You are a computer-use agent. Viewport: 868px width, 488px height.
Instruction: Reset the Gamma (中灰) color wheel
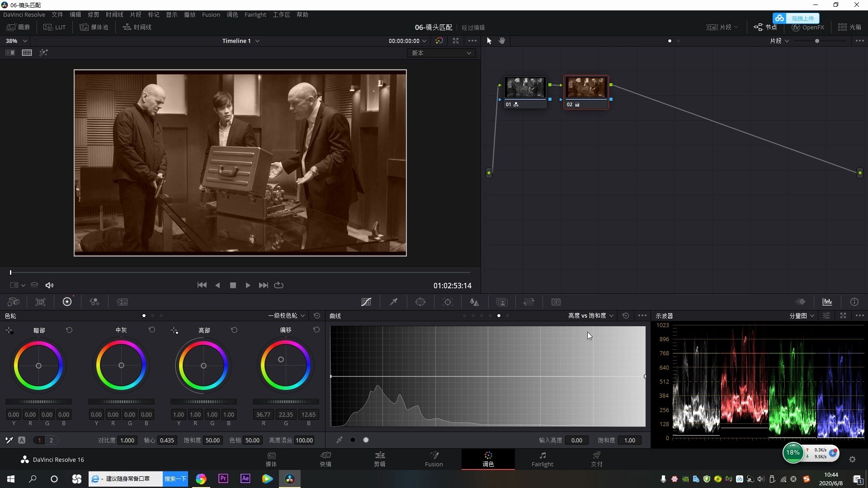(x=152, y=330)
